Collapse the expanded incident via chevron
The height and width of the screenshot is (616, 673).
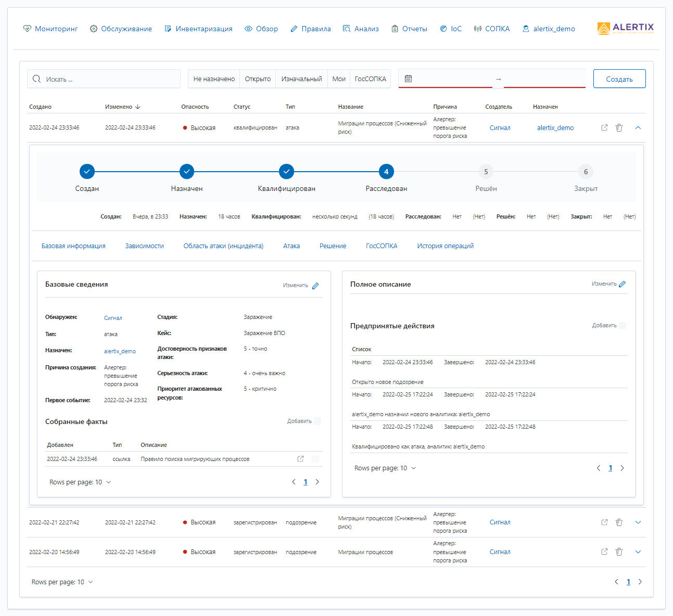pos(638,127)
